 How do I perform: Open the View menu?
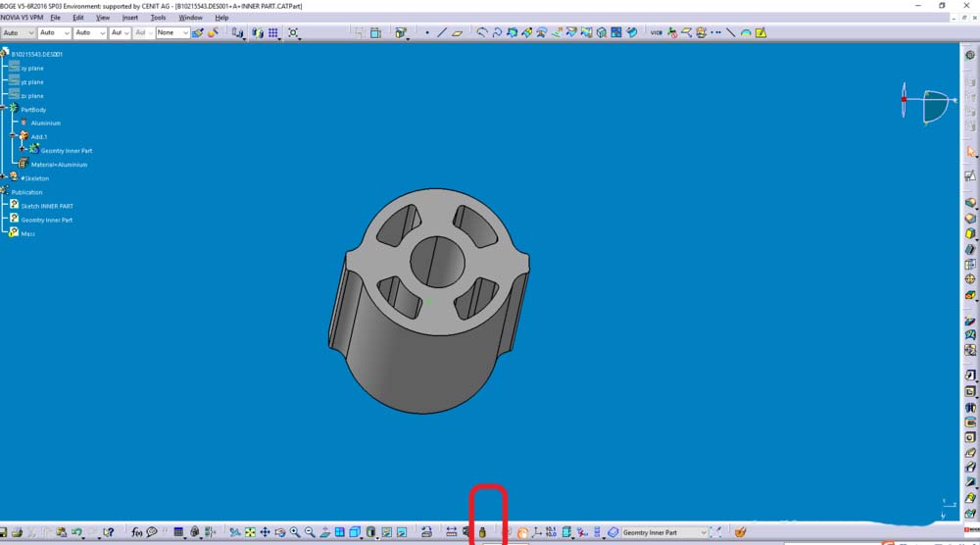[x=103, y=18]
